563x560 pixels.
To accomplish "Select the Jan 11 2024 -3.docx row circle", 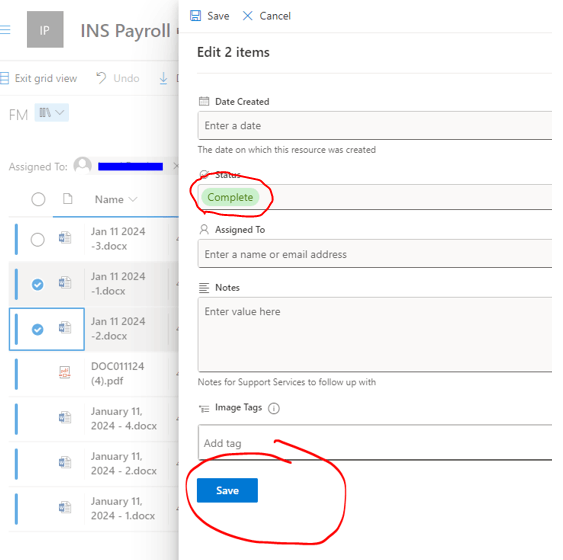I will [38, 239].
